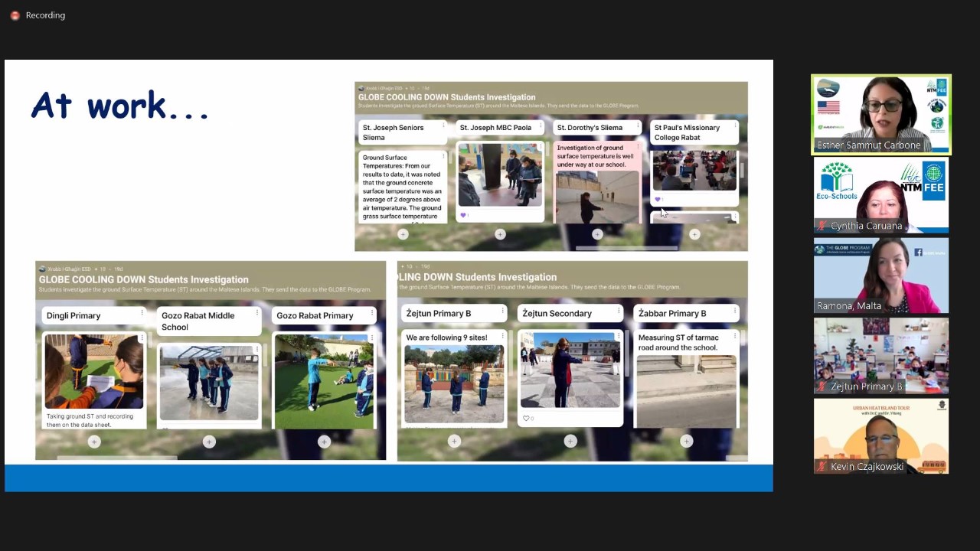Viewport: 980px width, 551px height.
Task: Click the red recording indicator dot
Action: [x=15, y=15]
